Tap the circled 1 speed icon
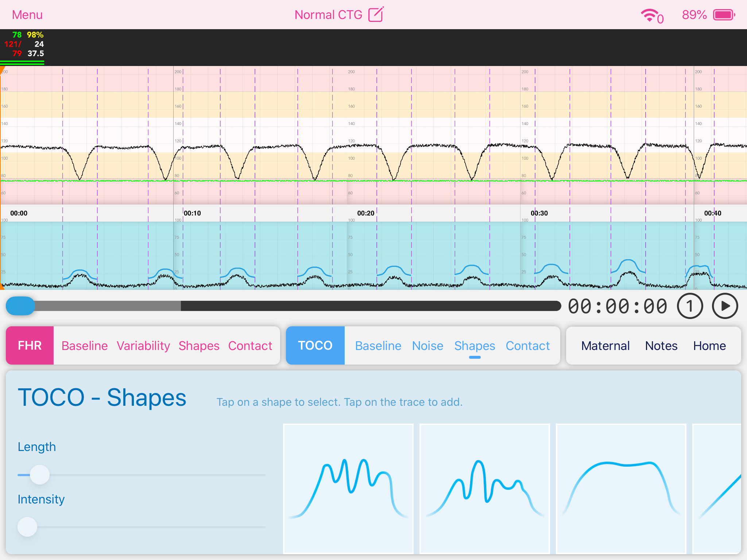747x560 pixels. click(x=689, y=306)
